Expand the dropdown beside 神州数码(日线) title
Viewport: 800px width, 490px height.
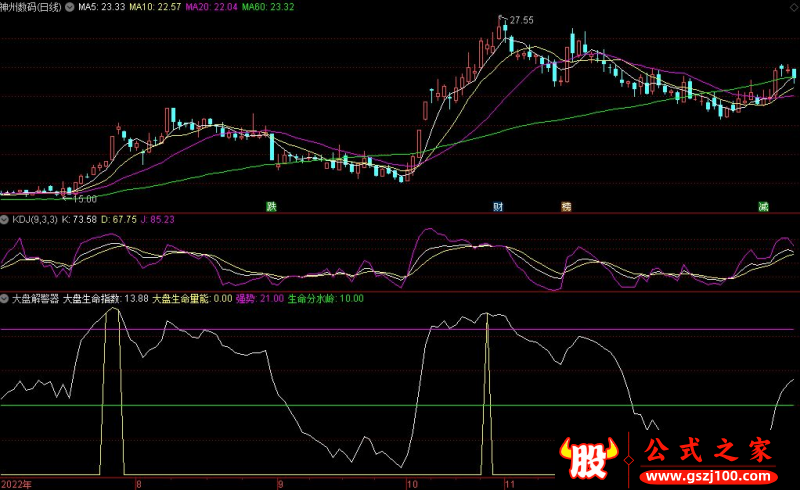point(69,6)
